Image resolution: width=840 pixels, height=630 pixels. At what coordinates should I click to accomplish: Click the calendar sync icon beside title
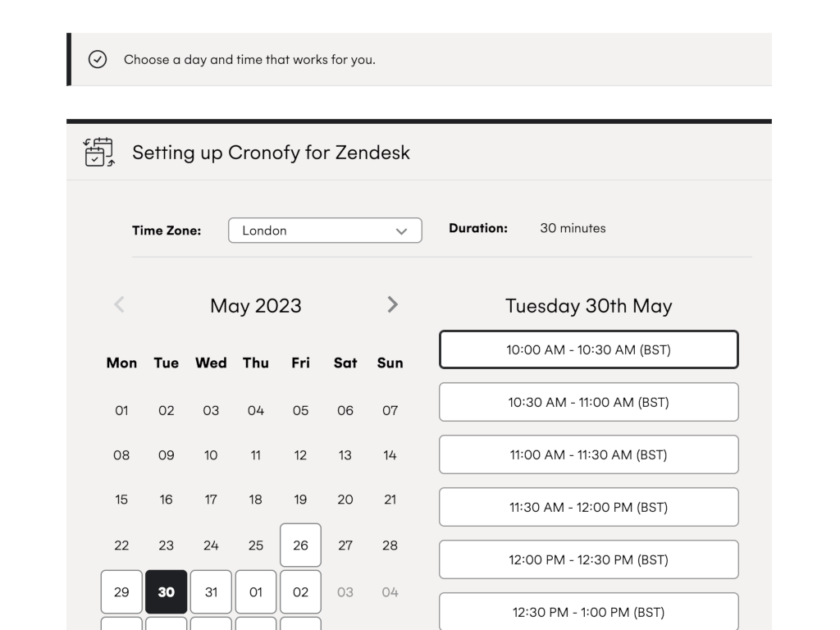99,153
